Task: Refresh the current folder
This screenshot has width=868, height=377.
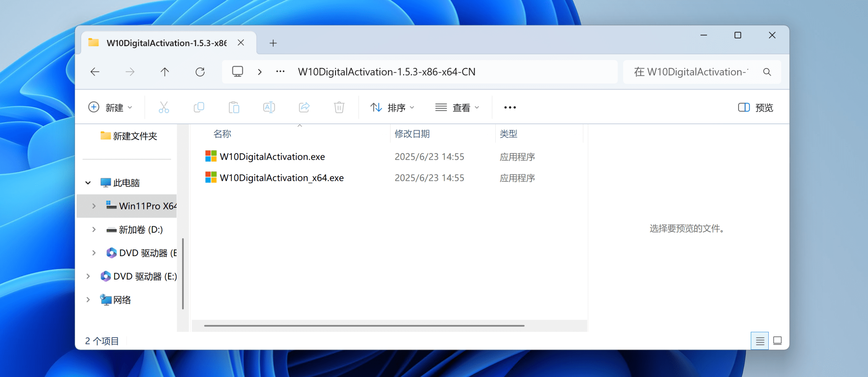Action: [200, 72]
